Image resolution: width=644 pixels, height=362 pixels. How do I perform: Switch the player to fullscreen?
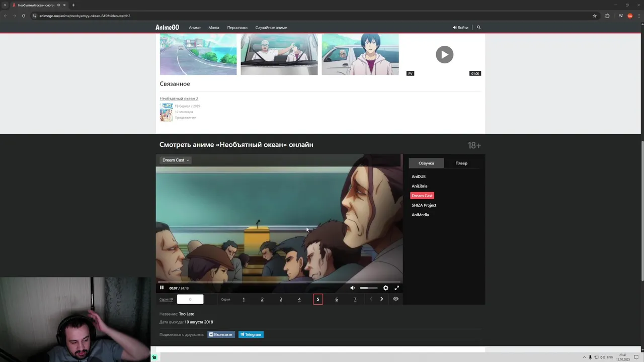(x=396, y=288)
